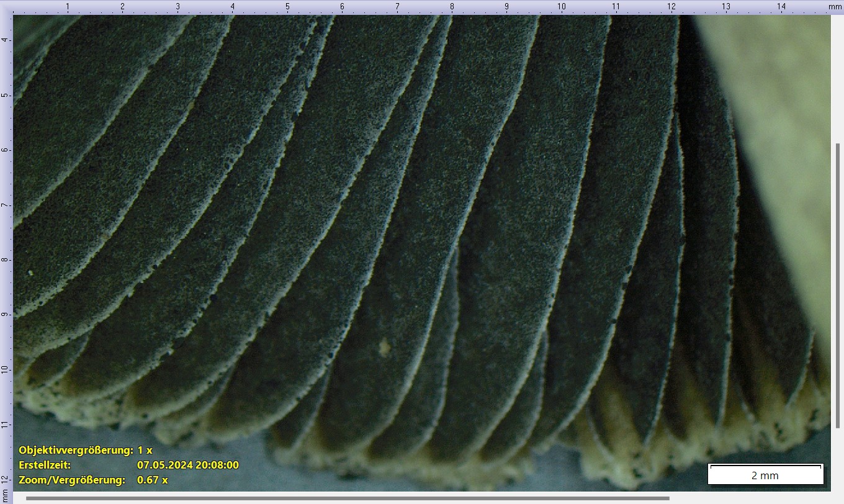
Task: Click the Erstellzeit overlay label
Action: coord(45,465)
